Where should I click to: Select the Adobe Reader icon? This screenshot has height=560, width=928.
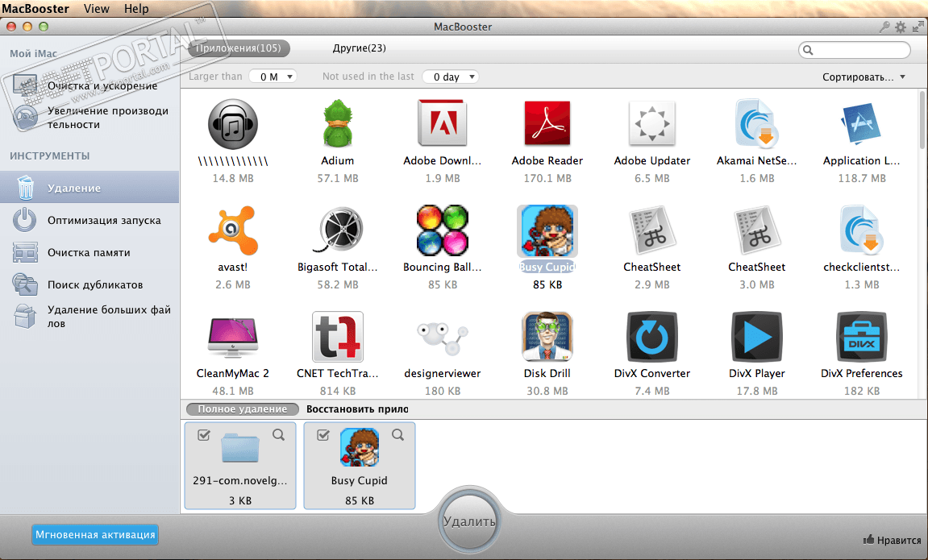(x=547, y=123)
